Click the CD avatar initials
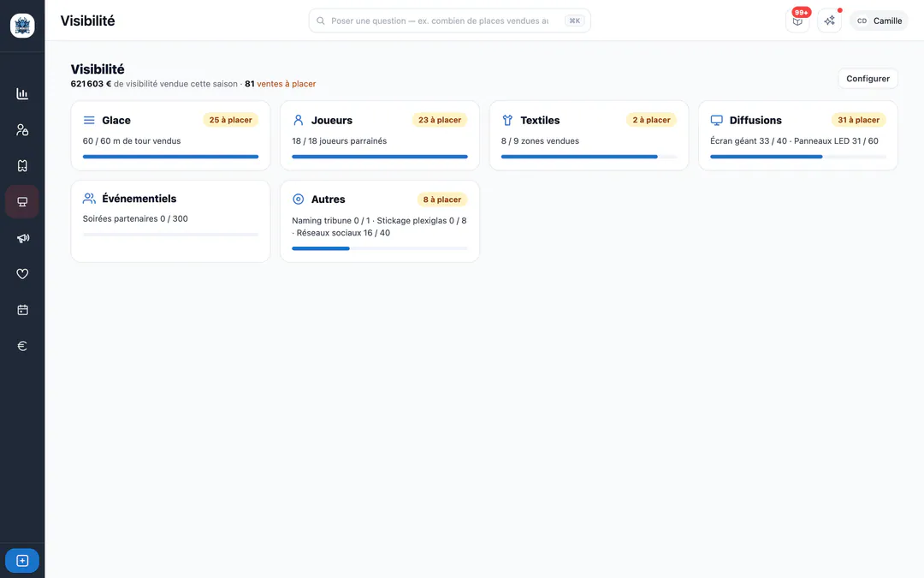 pyautogui.click(x=862, y=21)
